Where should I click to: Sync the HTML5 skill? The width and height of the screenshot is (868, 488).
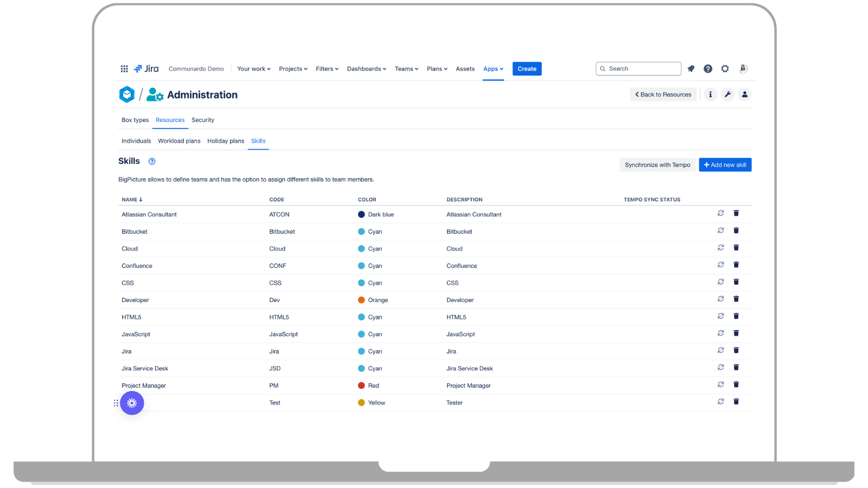[721, 316]
